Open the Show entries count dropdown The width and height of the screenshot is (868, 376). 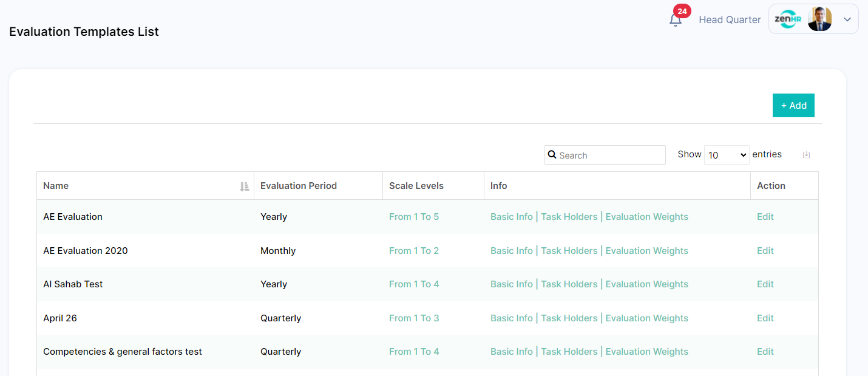point(727,155)
